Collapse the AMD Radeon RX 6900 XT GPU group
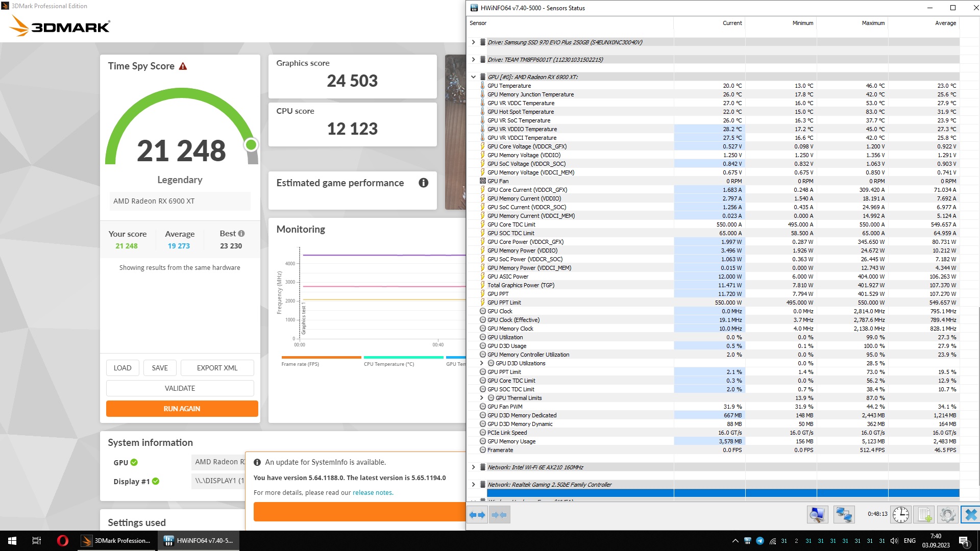Image resolution: width=980 pixels, height=551 pixels. pyautogui.click(x=473, y=77)
